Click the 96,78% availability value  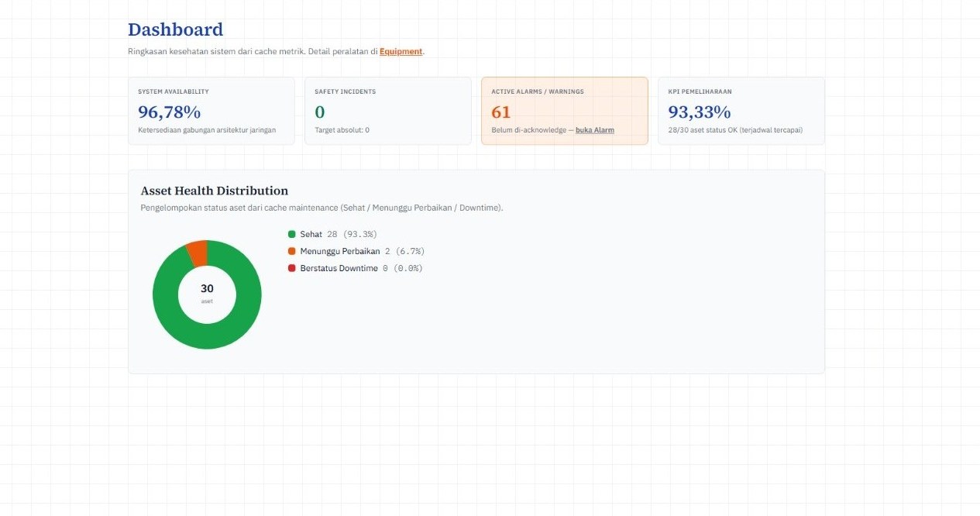pos(170,112)
